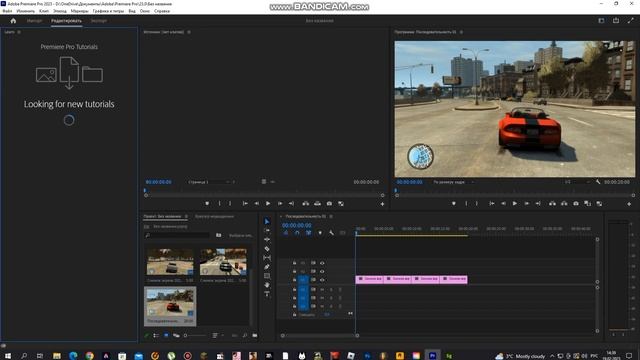Screen dimensions: 640x360
Task: Switch to the Импорт workspace tab
Action: click(x=34, y=20)
